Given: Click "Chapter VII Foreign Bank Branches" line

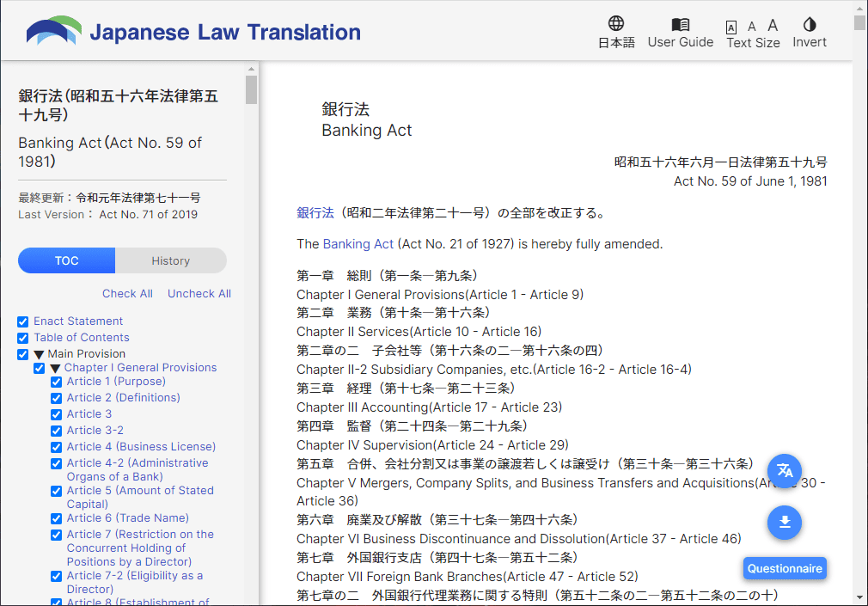Looking at the screenshot, I should pos(468,577).
